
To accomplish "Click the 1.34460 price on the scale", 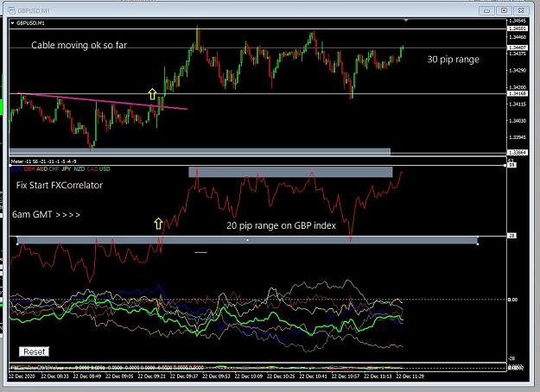I will [518, 37].
